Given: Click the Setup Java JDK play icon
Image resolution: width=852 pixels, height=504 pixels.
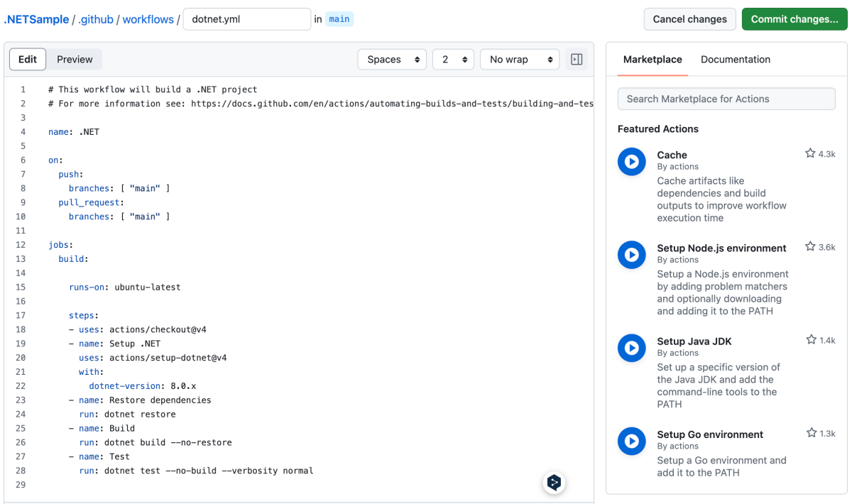Looking at the screenshot, I should coord(631,348).
